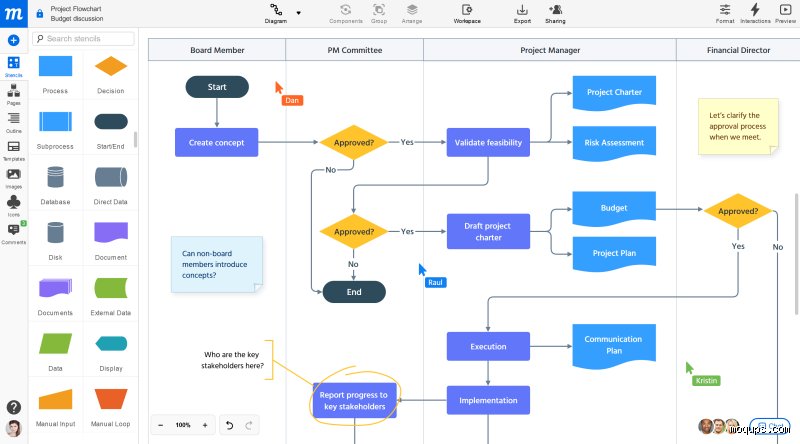The height and width of the screenshot is (444, 800).
Task: Select the Validate feasibility box
Action: [488, 142]
